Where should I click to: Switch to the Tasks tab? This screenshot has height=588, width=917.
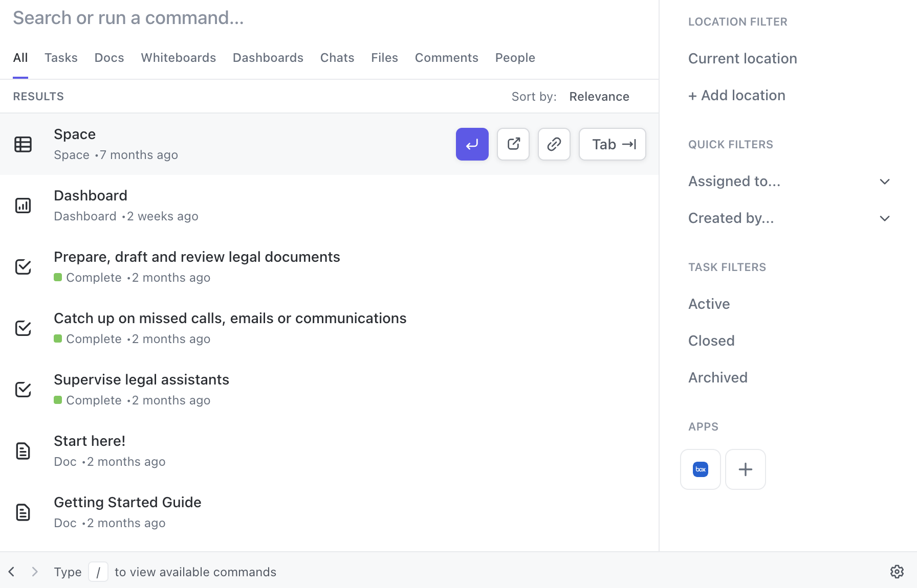click(x=61, y=57)
